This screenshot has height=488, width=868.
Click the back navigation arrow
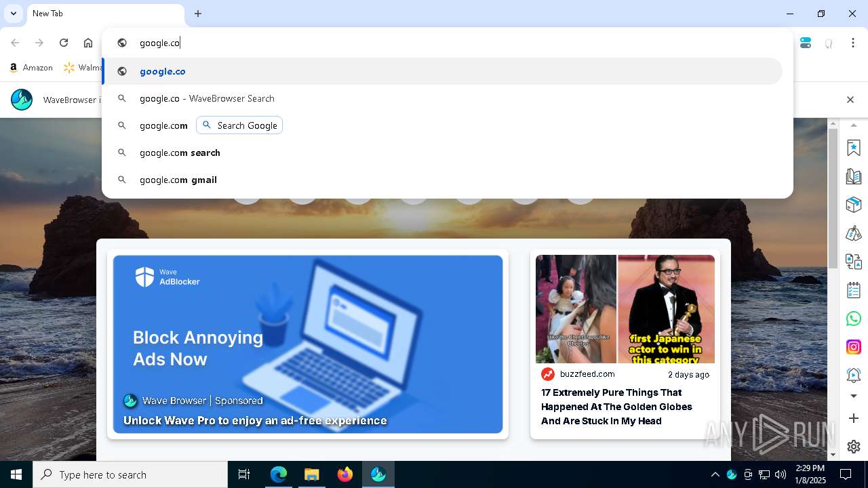pyautogui.click(x=15, y=43)
